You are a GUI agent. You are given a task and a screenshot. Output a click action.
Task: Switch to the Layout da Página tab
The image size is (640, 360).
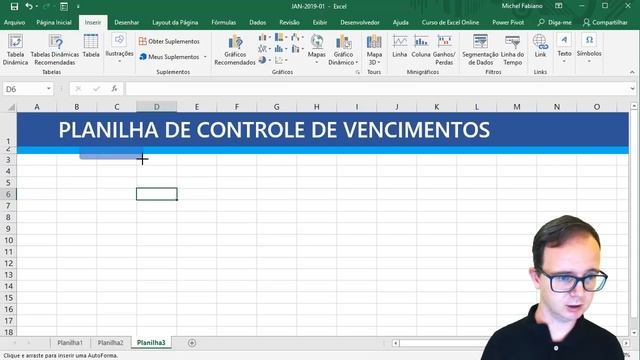[175, 22]
